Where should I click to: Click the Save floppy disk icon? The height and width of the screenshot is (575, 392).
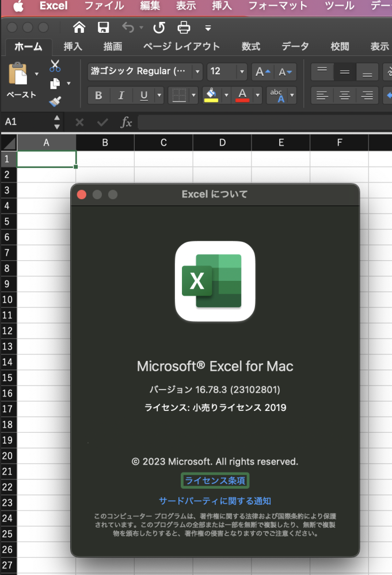[x=103, y=28]
